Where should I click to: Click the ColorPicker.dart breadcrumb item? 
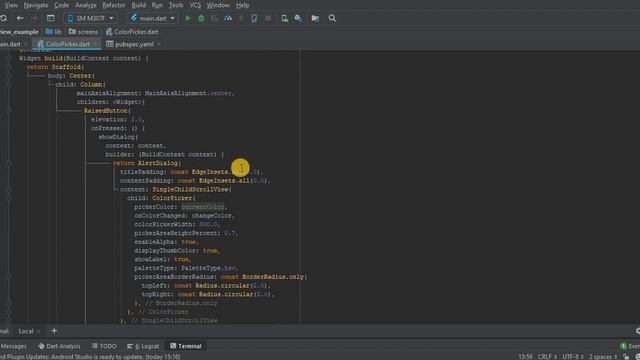point(132,31)
